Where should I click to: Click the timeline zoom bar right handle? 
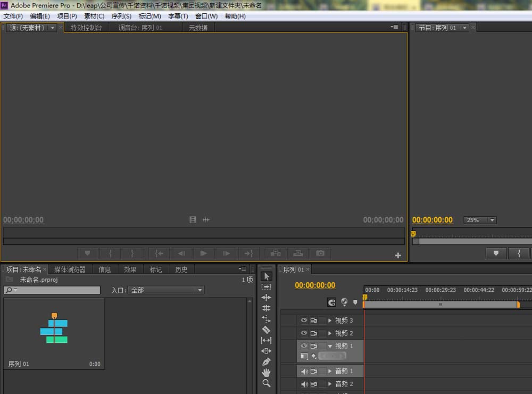[518, 305]
